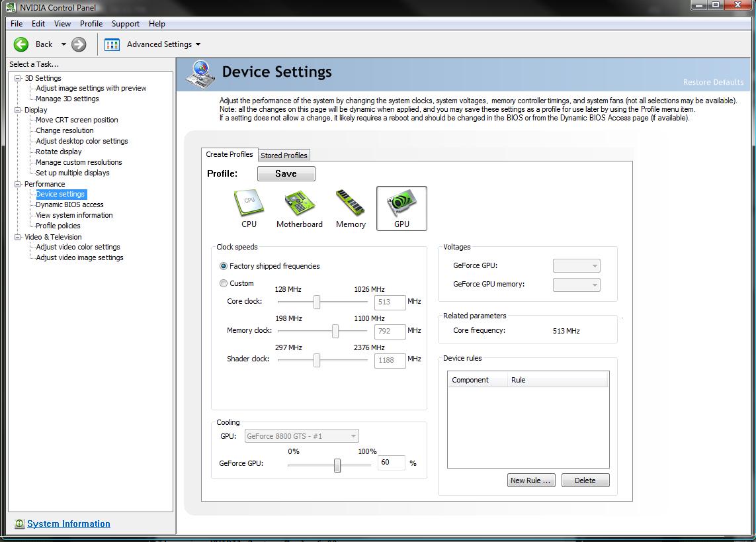Screen dimensions: 756x542
Task: Click the Memory clock MHz input field
Action: tap(390, 332)
